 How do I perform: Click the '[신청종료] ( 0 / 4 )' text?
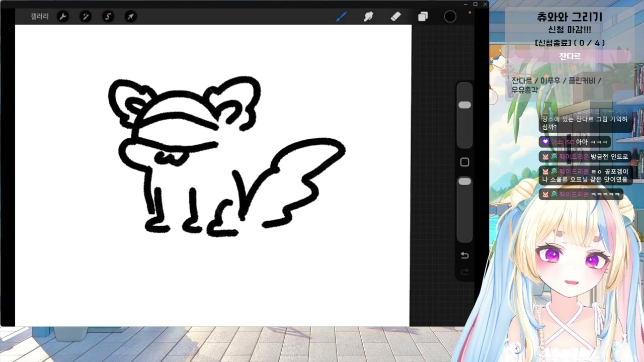(x=570, y=43)
